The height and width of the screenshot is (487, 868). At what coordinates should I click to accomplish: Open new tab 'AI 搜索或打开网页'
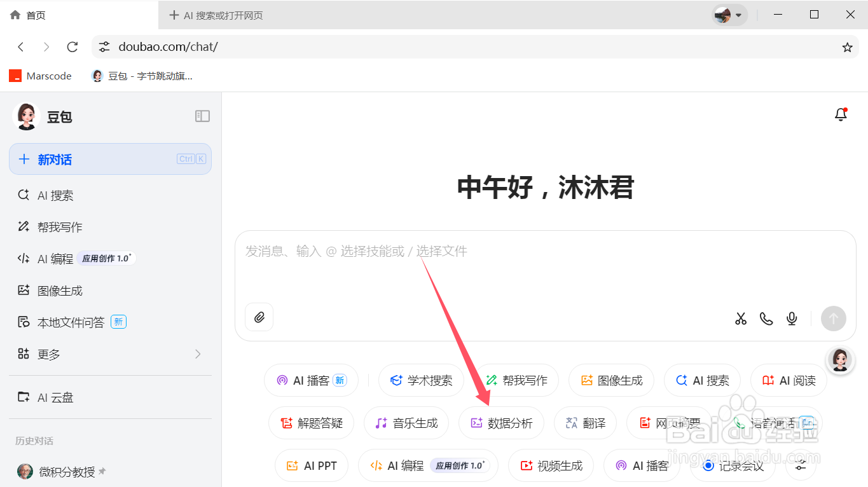point(216,15)
